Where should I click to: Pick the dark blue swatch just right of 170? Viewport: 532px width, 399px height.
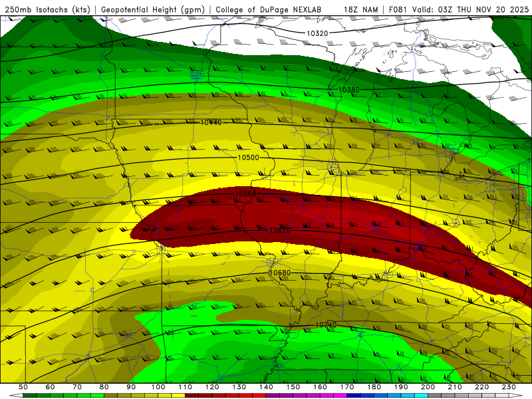354,396
